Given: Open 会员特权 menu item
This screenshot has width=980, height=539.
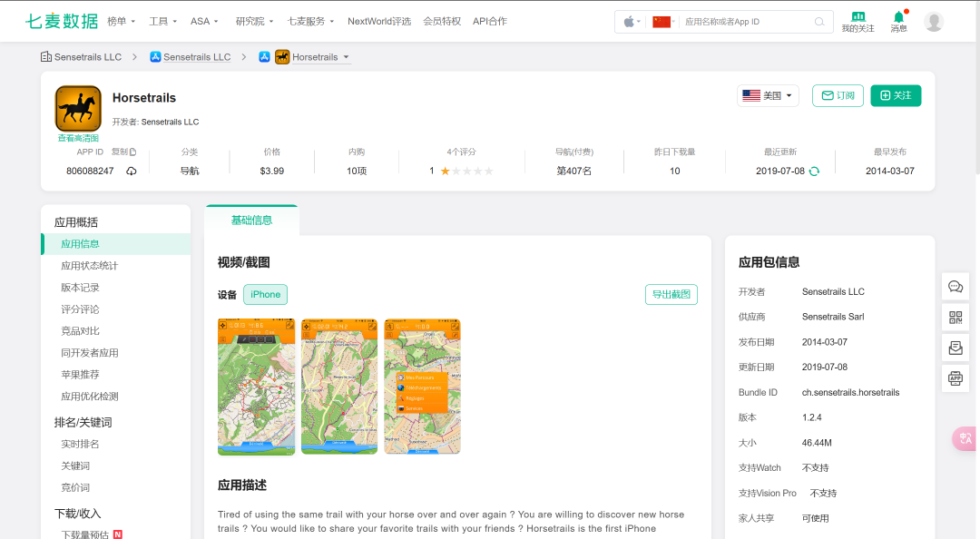Looking at the screenshot, I should pyautogui.click(x=442, y=21).
